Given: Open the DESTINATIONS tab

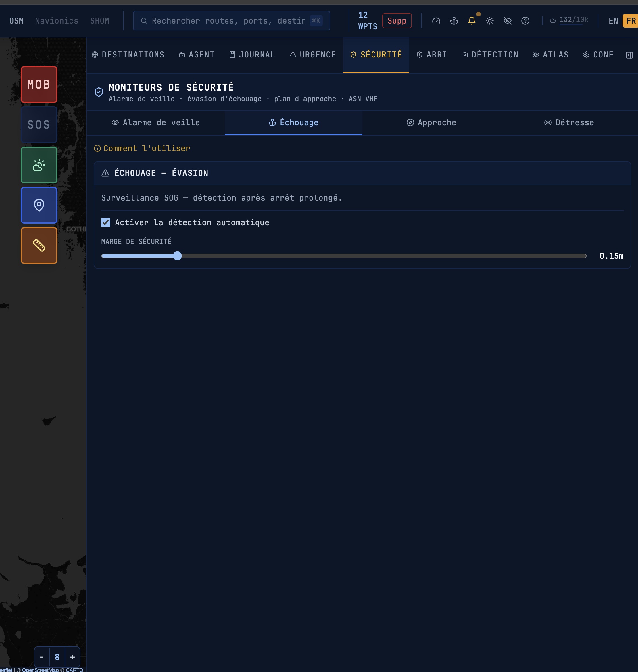Looking at the screenshot, I should pos(128,55).
